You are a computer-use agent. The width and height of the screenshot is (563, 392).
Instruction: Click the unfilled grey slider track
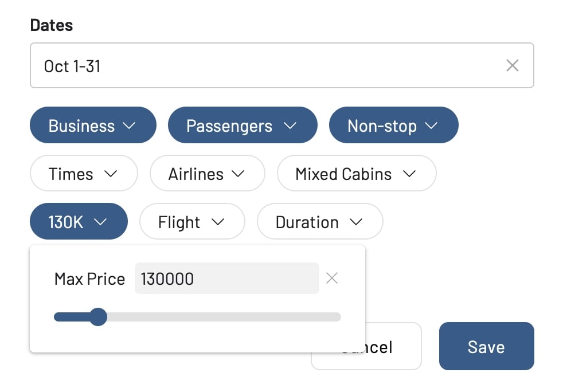(229, 317)
